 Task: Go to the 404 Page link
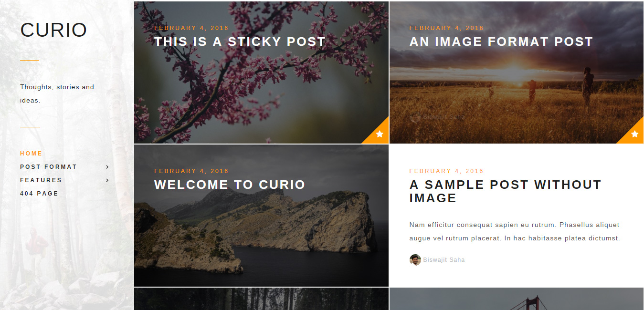[39, 194]
